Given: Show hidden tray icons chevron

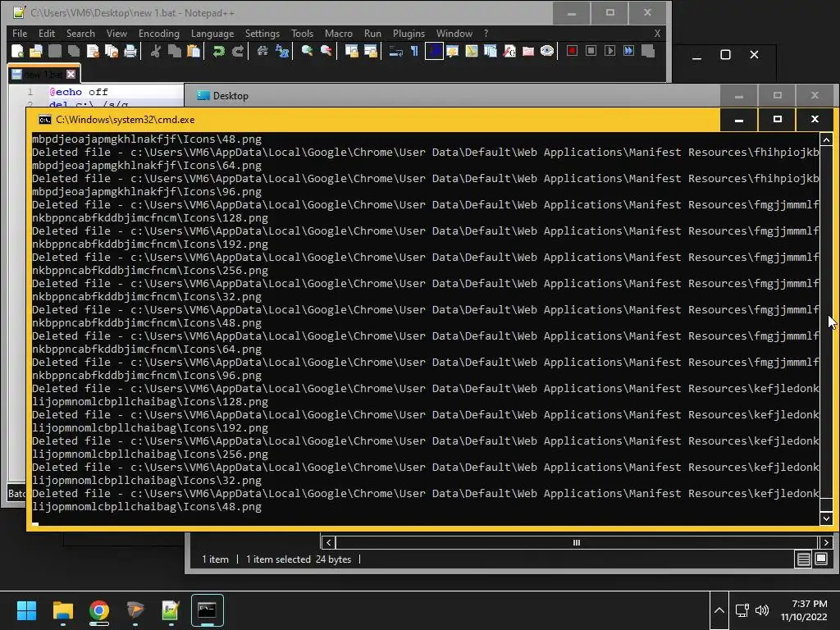Looking at the screenshot, I should 719,610.
